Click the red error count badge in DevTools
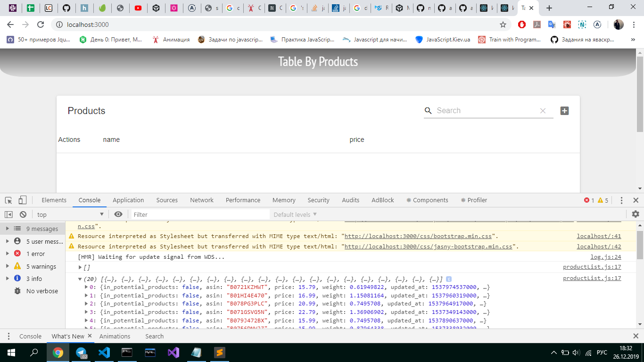Image resolution: width=644 pixels, height=362 pixels. [589, 200]
